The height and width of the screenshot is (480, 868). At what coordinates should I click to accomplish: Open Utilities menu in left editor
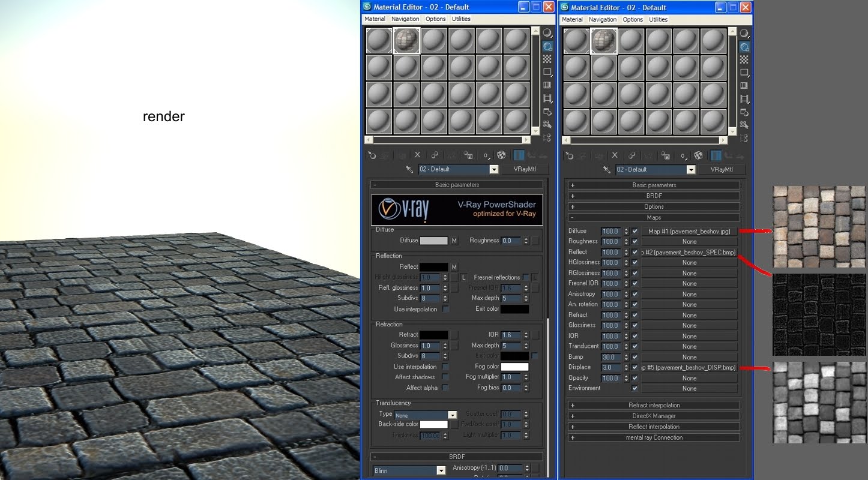pyautogui.click(x=461, y=19)
